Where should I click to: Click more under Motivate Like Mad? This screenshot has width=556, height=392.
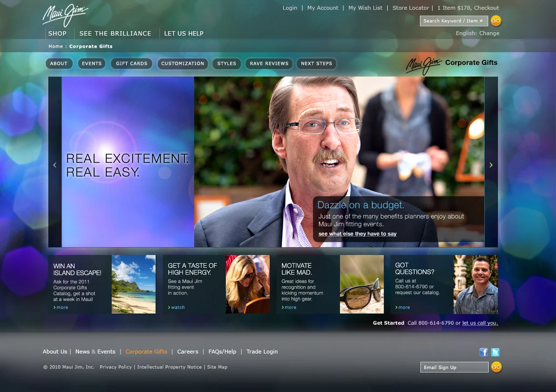pos(289,307)
